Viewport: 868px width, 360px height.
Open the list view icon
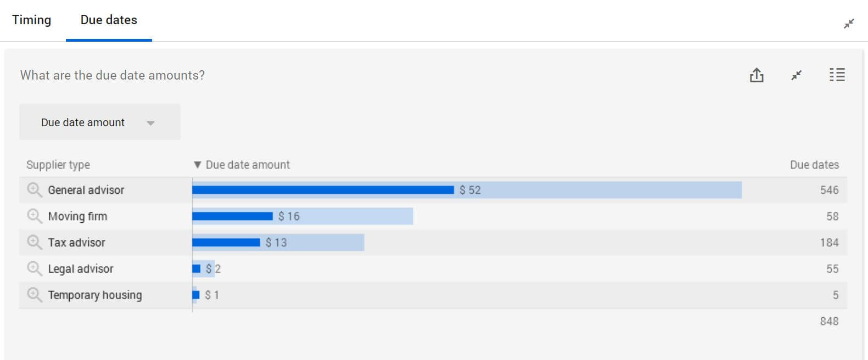pos(837,75)
